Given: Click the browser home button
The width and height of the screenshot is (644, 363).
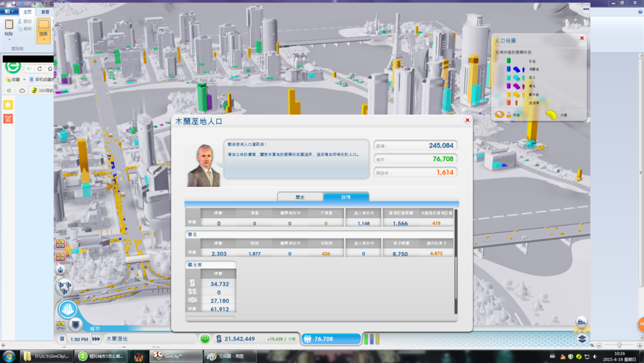Looking at the screenshot, I should (50, 68).
